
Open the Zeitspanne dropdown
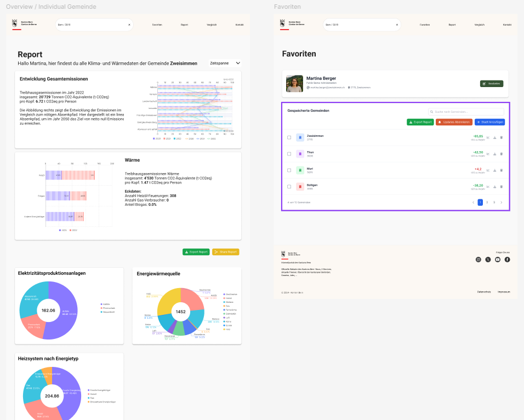click(225, 63)
